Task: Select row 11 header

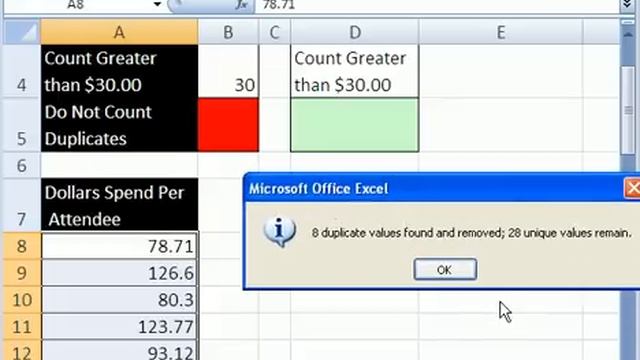Action: coord(22,327)
